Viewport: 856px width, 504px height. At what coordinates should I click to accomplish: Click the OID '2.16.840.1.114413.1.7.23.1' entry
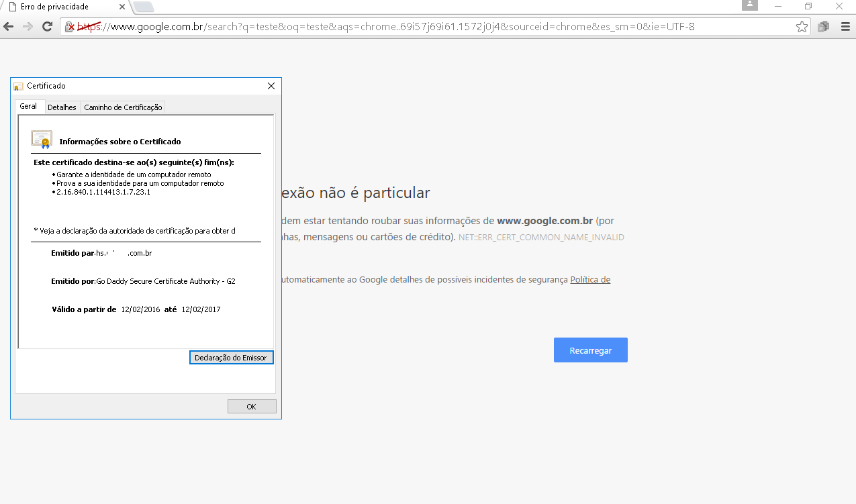103,192
